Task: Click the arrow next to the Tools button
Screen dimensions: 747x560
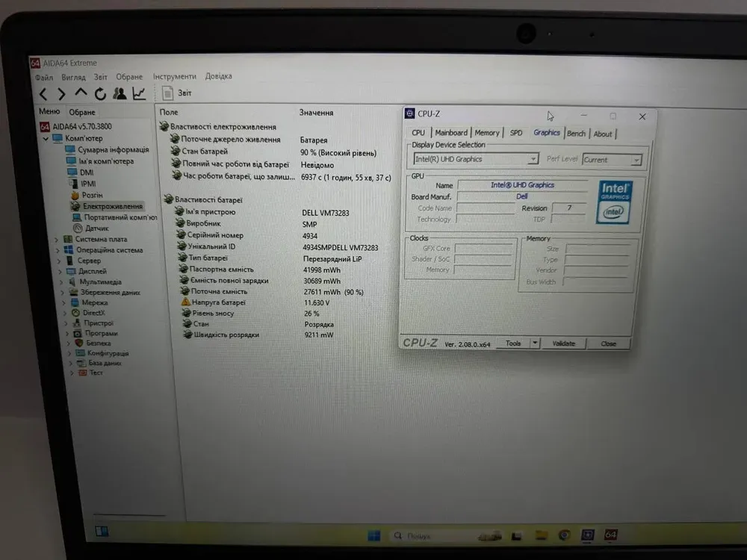Action: 534,343
